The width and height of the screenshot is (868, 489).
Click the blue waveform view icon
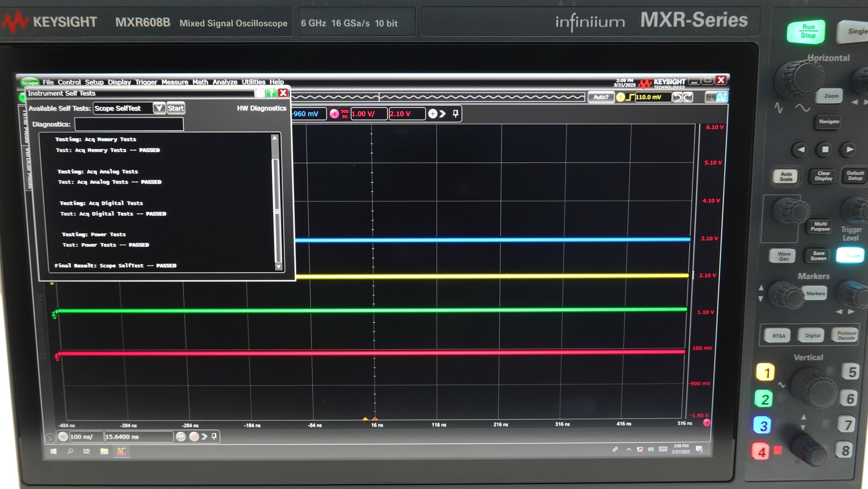(x=722, y=97)
